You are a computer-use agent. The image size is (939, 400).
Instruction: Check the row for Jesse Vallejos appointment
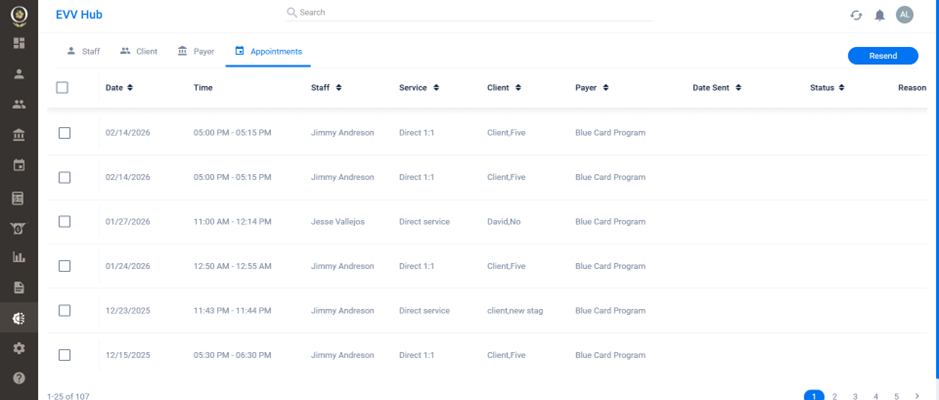tap(64, 221)
